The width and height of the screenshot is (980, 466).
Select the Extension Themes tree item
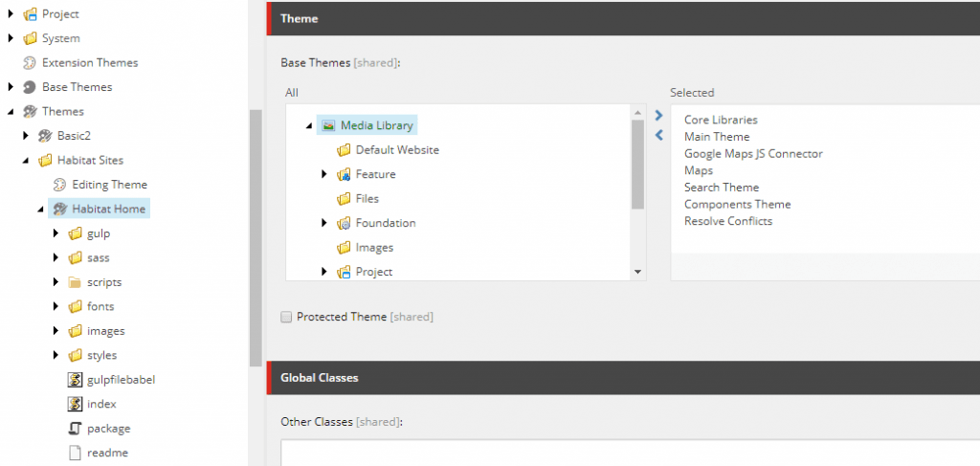pos(90,62)
